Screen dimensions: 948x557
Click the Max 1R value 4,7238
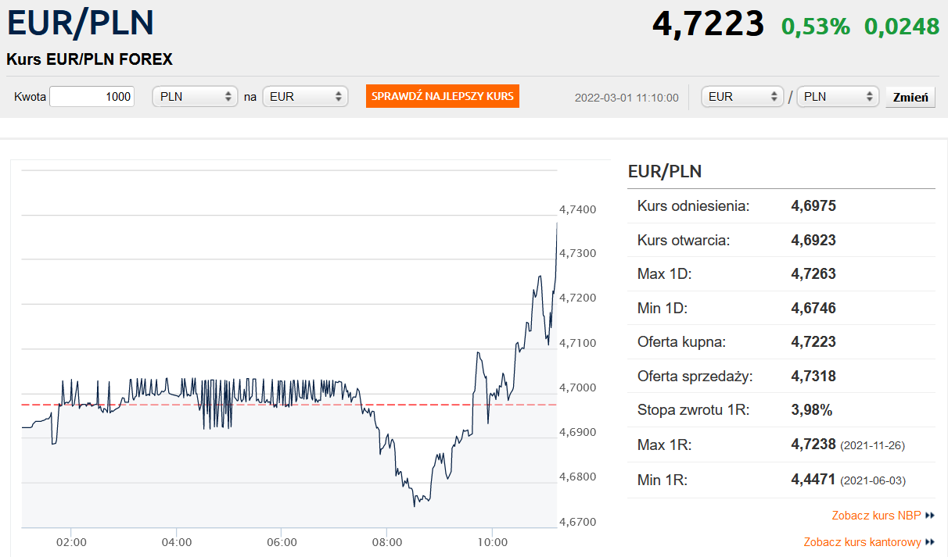pyautogui.click(x=813, y=445)
